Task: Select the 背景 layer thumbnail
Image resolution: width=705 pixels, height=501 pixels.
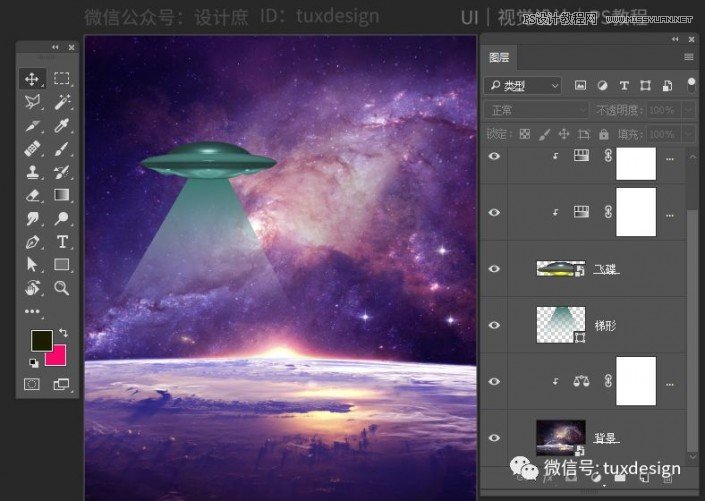Action: (x=561, y=438)
